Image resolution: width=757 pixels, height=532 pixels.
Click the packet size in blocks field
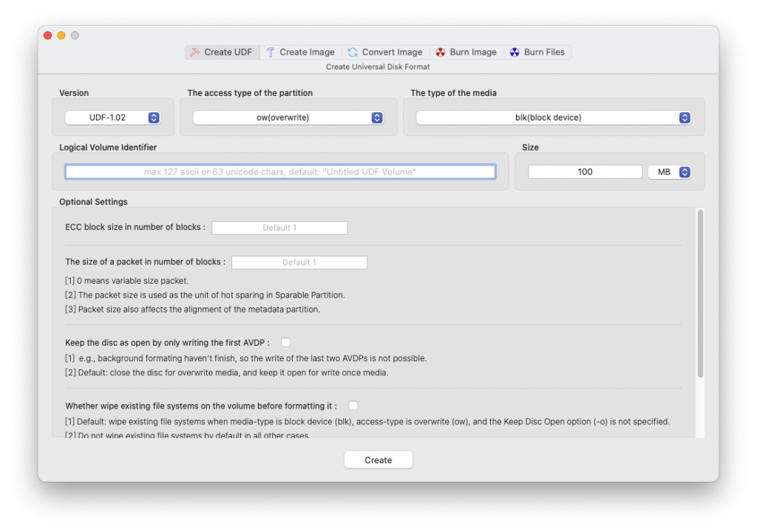click(299, 262)
